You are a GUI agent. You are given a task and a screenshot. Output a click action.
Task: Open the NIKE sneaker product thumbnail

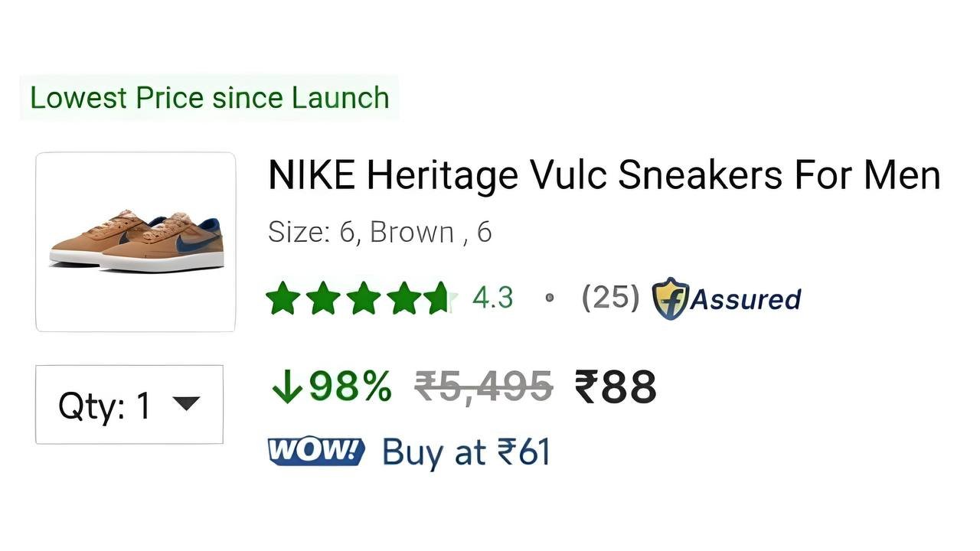(136, 242)
